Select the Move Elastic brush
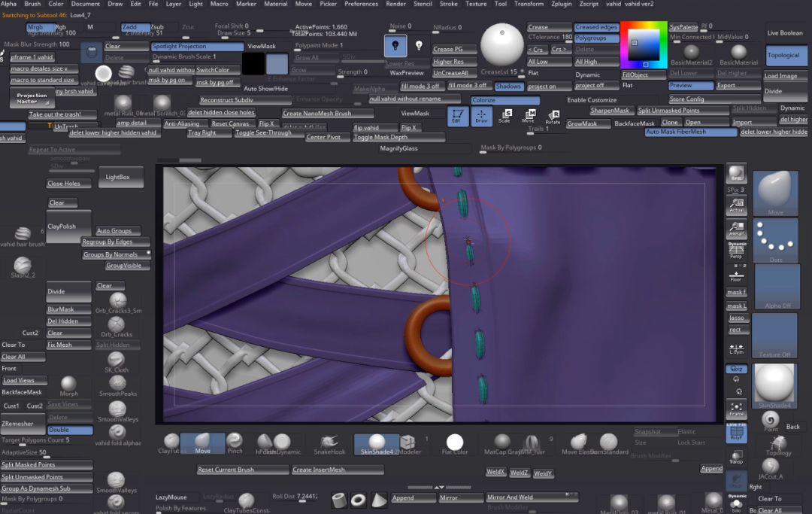Viewport: 812px width, 514px height. coord(578,444)
